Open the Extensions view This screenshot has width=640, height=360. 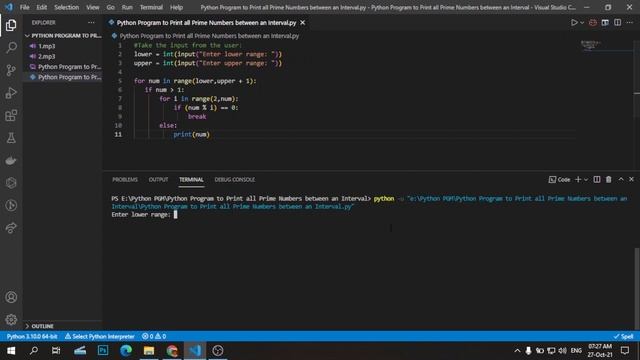coord(11,116)
